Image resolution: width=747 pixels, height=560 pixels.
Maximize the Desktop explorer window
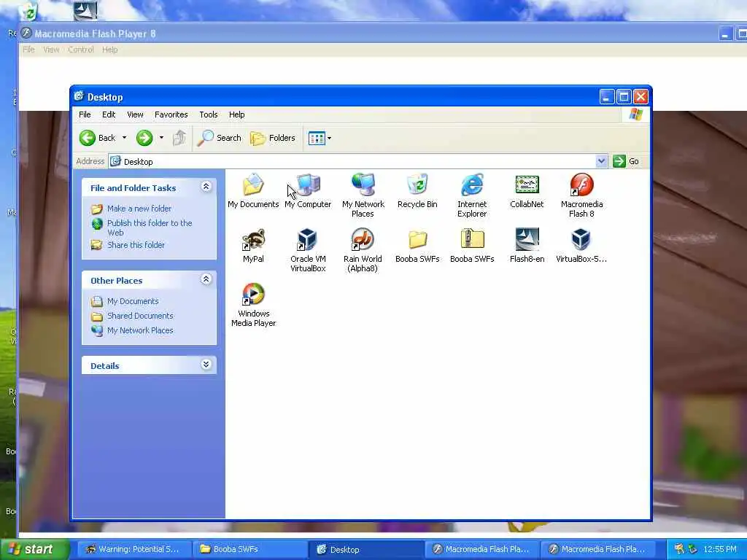click(x=624, y=97)
